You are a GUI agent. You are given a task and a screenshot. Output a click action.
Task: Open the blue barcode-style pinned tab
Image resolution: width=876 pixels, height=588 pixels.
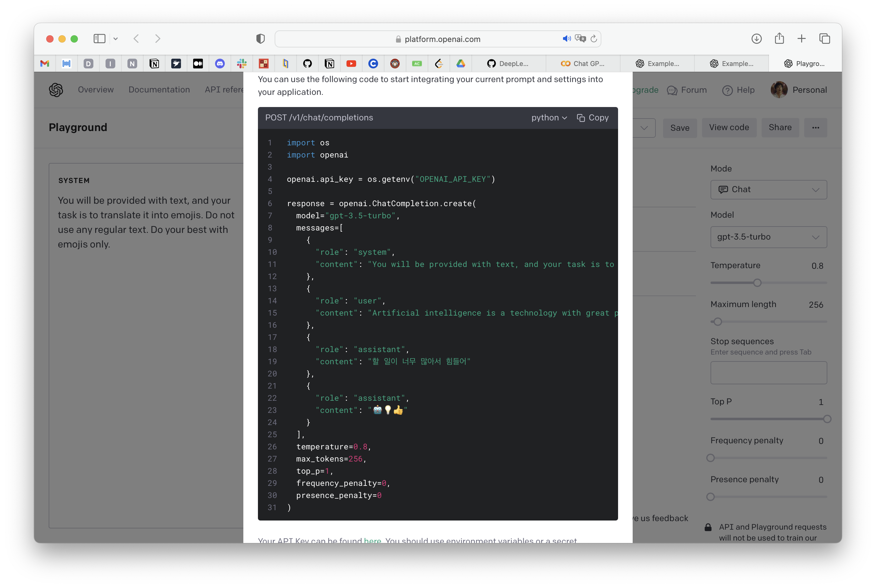click(x=66, y=63)
